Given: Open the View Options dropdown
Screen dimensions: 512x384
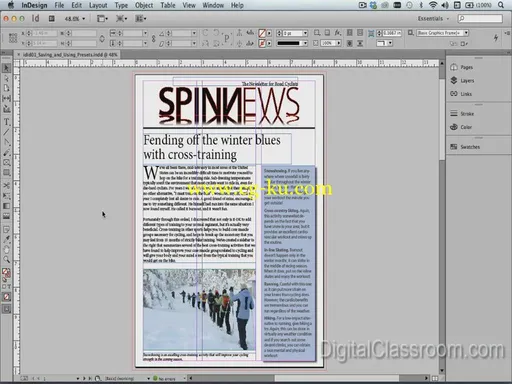Looking at the screenshot, I should (102, 19).
